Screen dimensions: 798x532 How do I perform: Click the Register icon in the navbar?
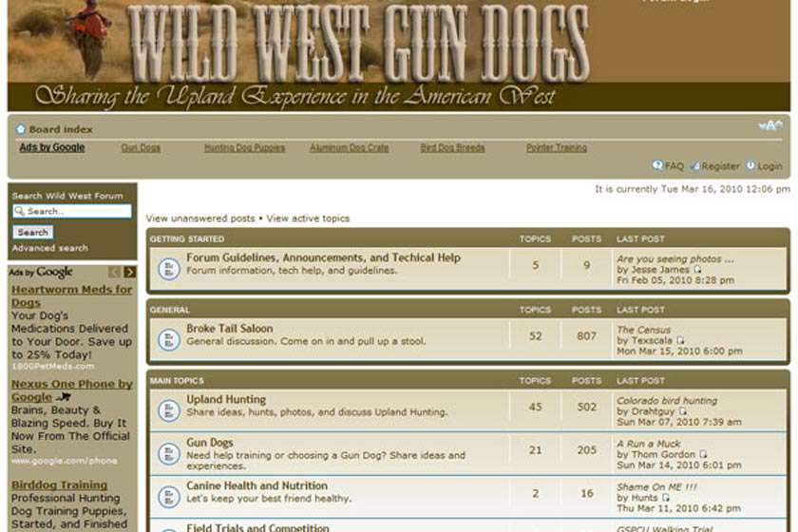coord(694,165)
